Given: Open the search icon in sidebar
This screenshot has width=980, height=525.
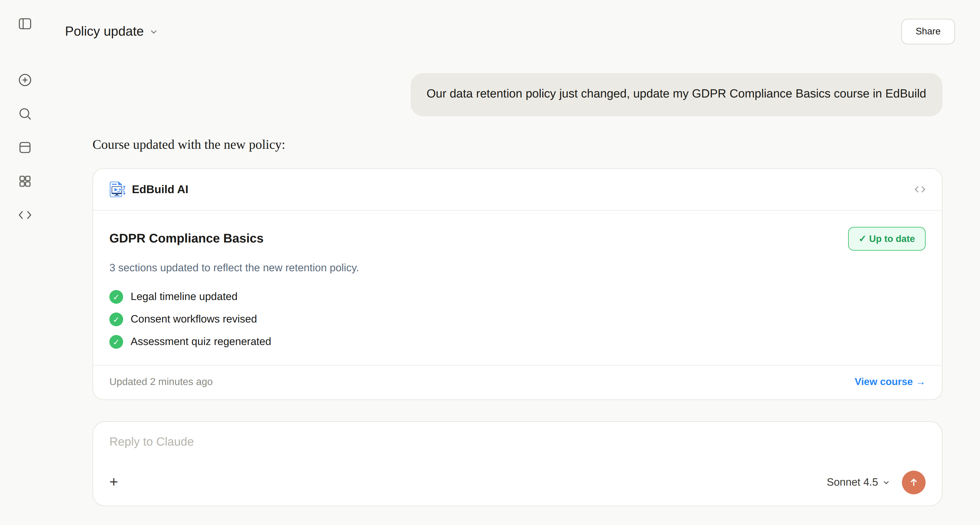Looking at the screenshot, I should click(x=25, y=114).
